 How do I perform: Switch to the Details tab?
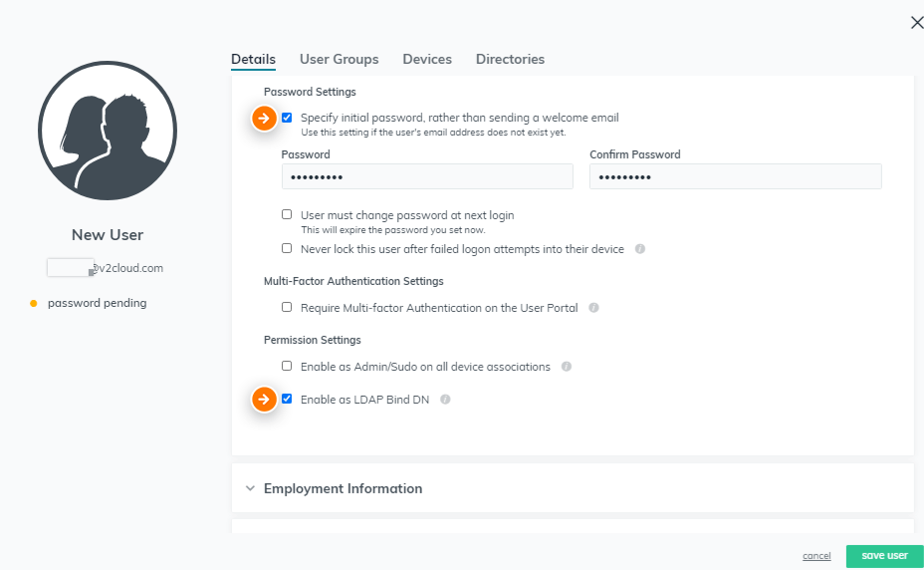pyautogui.click(x=253, y=59)
